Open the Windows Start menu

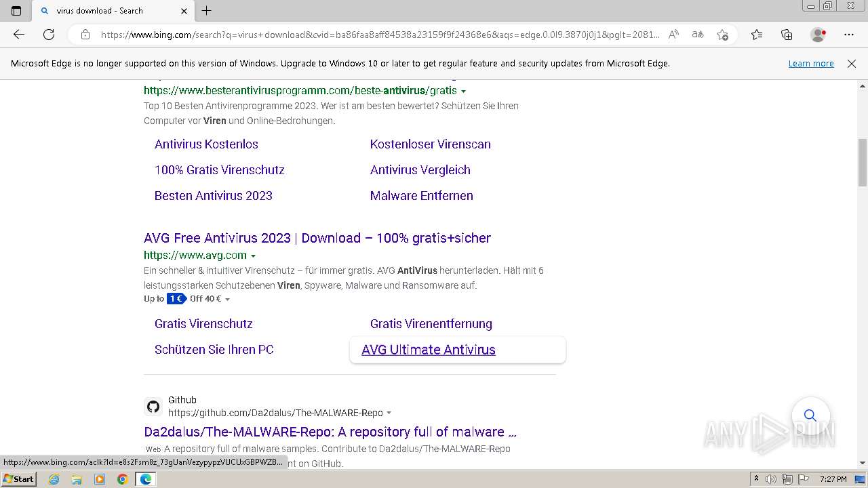[x=19, y=479]
